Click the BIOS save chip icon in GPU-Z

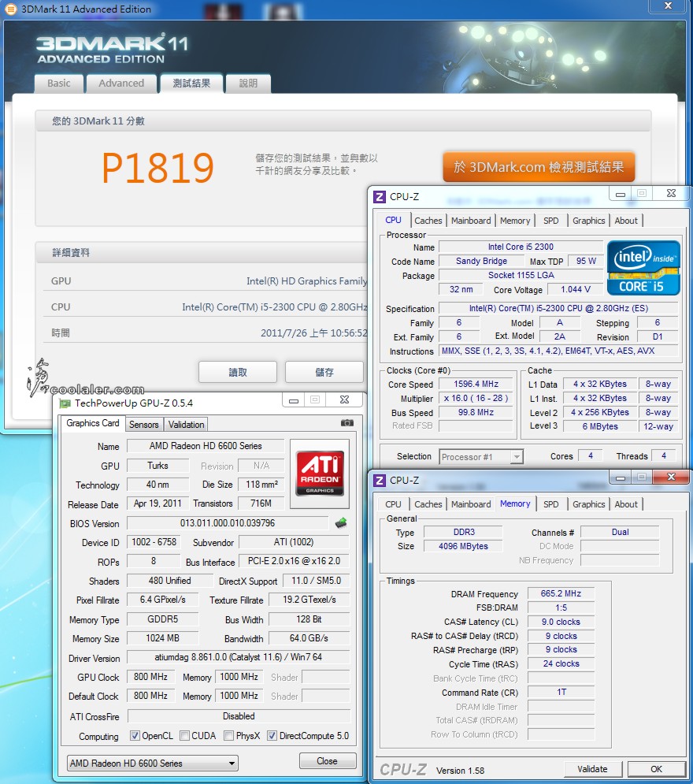tap(341, 523)
